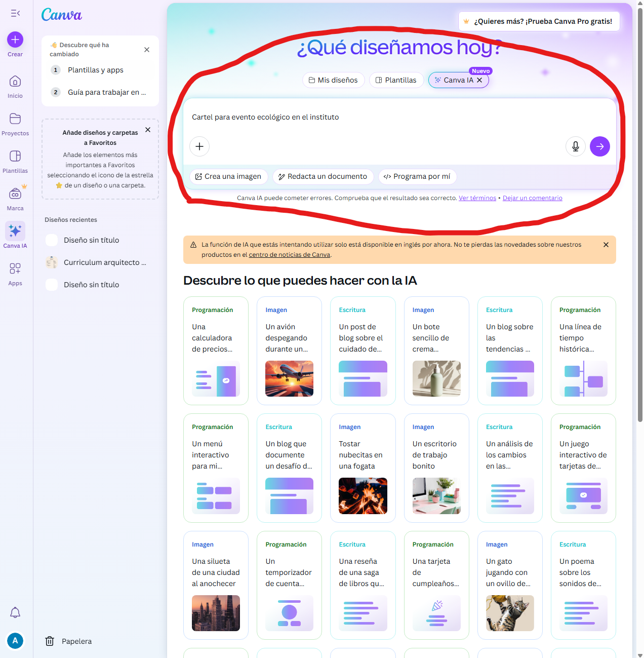Open step 2 'Guía para trabajar en...'
Image resolution: width=644 pixels, height=658 pixels.
pos(100,92)
